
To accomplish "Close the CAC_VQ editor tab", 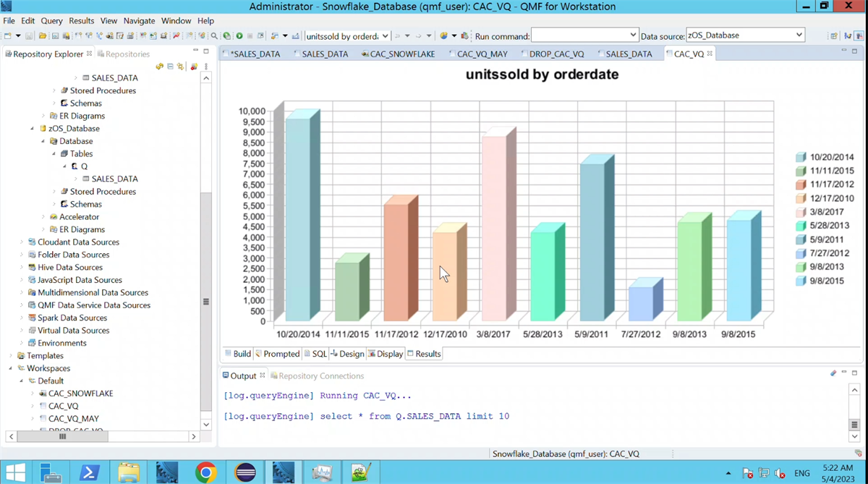I will (x=710, y=54).
